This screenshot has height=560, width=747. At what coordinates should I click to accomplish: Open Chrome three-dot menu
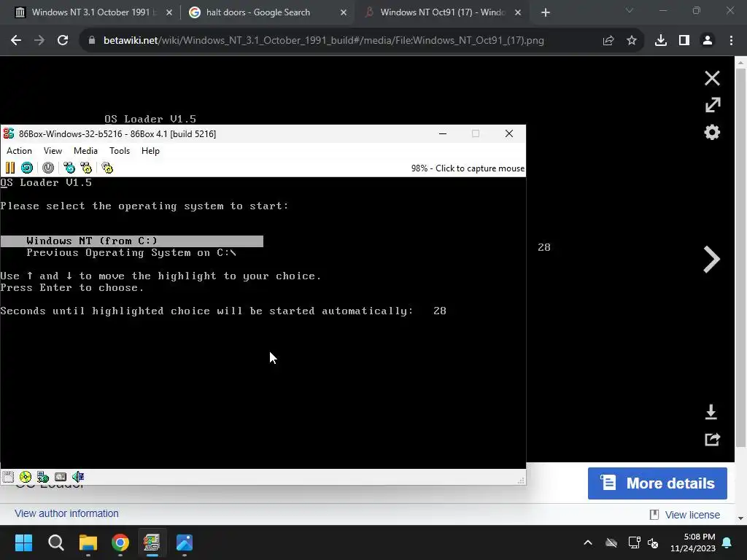click(x=731, y=41)
